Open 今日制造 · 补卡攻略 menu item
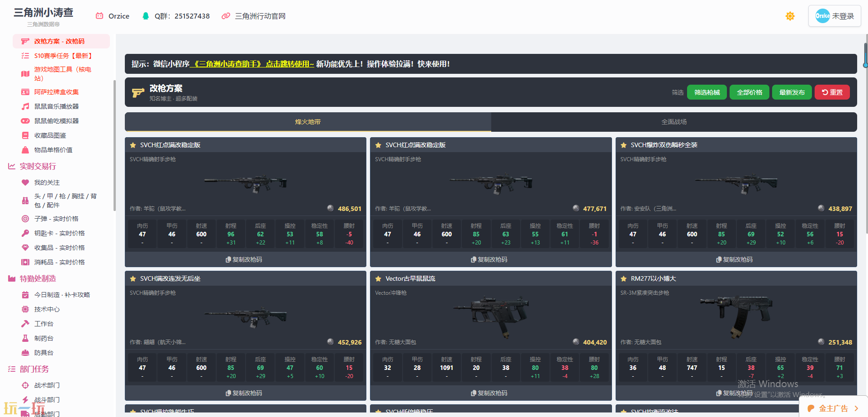The image size is (868, 417). pyautogui.click(x=62, y=295)
